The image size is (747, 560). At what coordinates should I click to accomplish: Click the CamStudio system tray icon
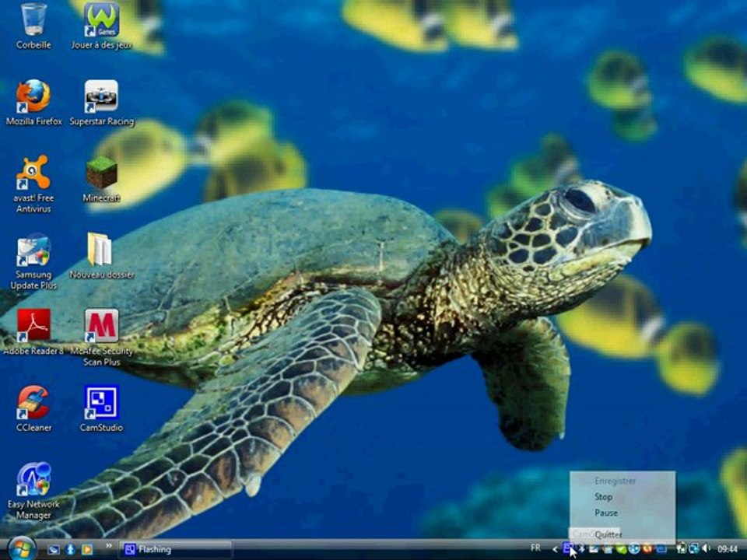coord(568,548)
